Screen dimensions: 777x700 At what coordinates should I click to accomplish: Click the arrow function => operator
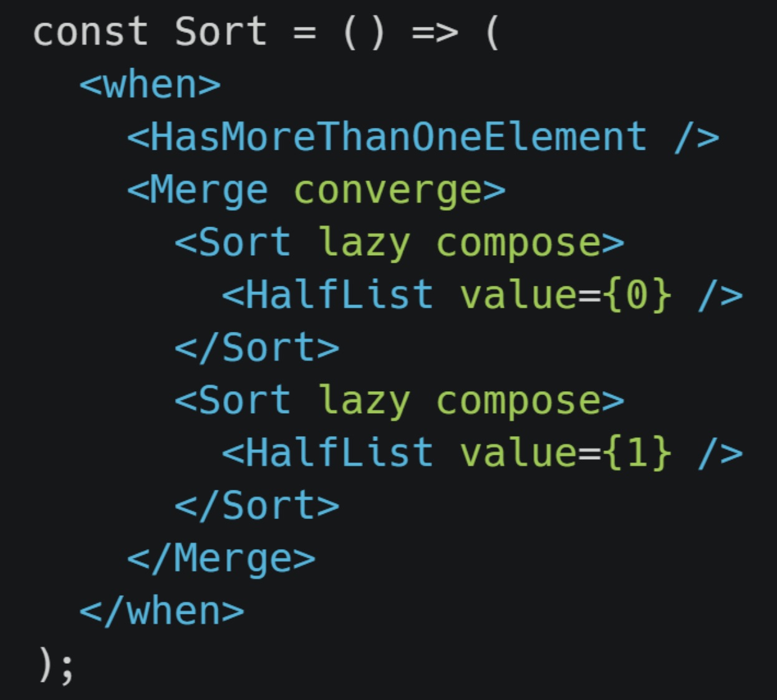tap(435, 32)
